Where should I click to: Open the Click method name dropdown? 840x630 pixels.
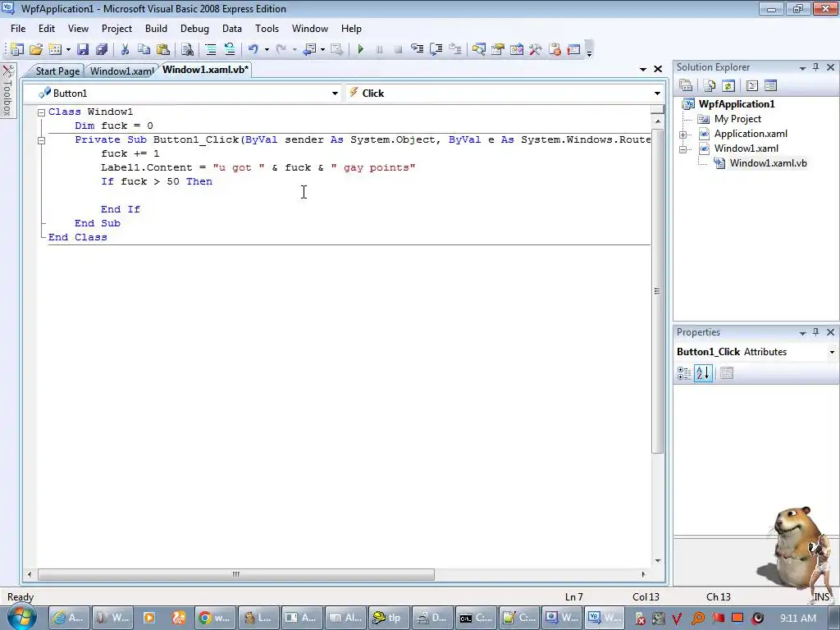pos(657,94)
